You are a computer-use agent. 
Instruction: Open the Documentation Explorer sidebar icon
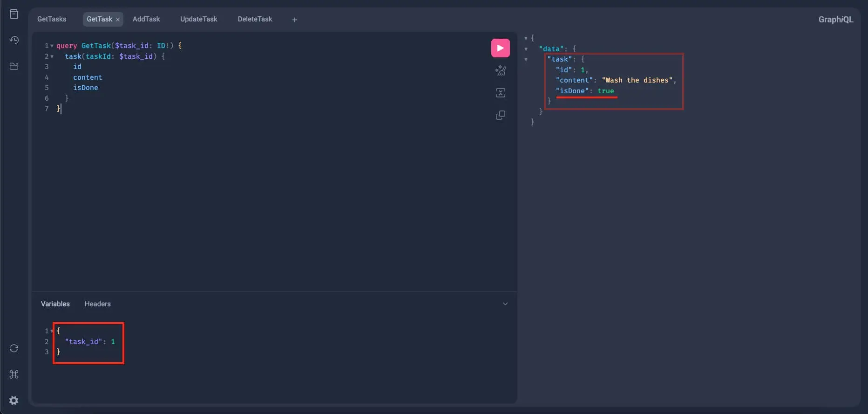tap(14, 14)
